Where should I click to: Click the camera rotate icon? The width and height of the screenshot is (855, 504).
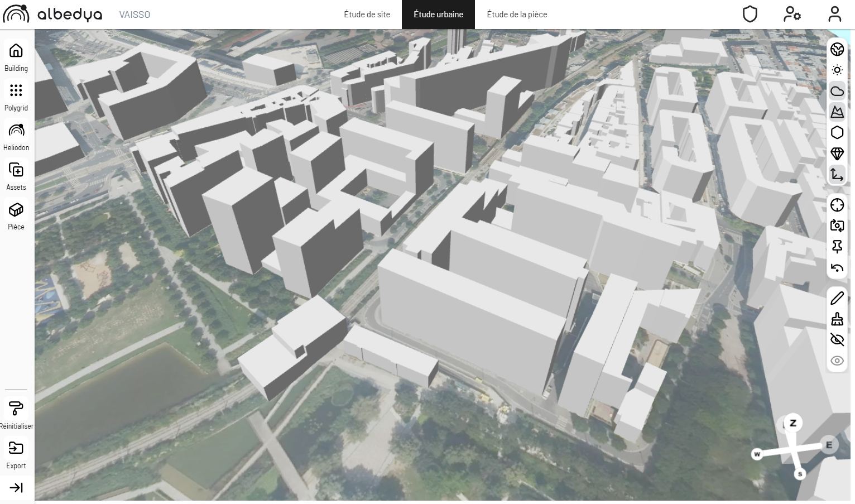[x=837, y=225]
